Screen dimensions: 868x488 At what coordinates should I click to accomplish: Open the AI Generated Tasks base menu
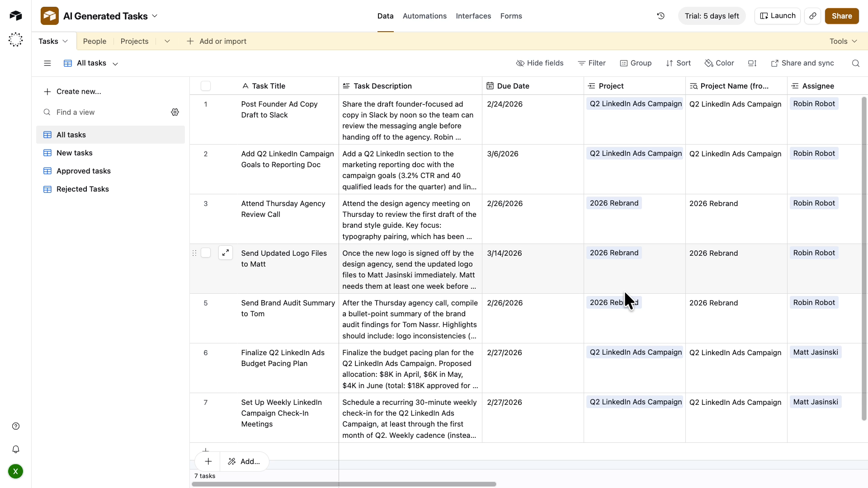tap(155, 16)
